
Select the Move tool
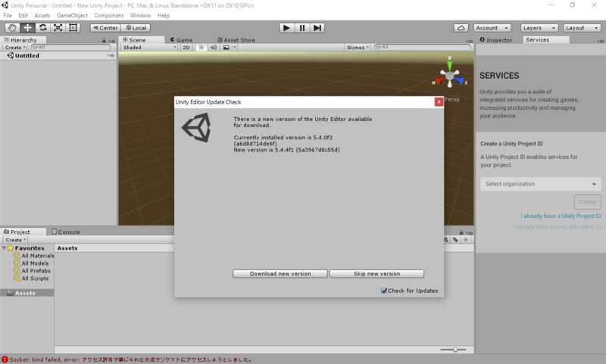[27, 28]
